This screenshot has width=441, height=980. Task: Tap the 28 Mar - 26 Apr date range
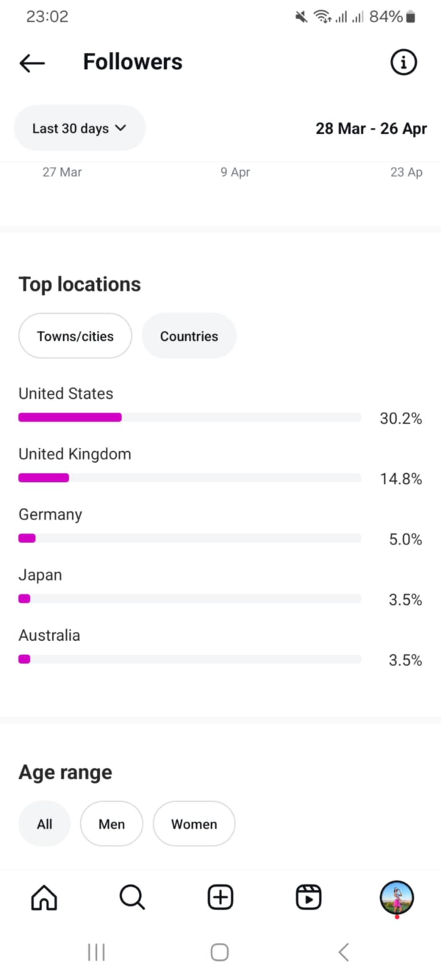371,129
